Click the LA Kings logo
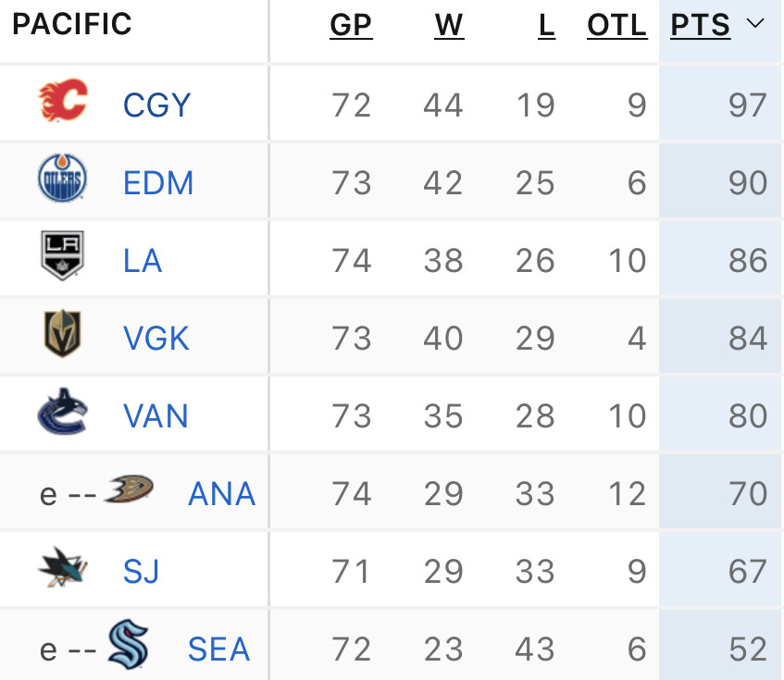 62,255
